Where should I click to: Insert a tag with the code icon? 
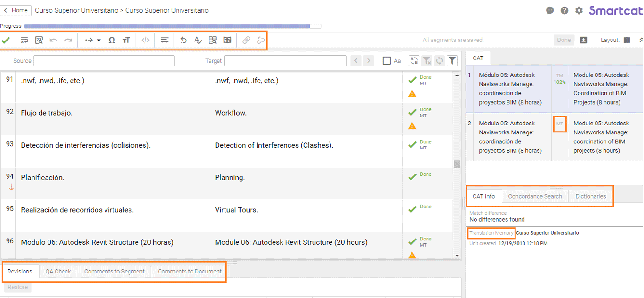(x=145, y=40)
